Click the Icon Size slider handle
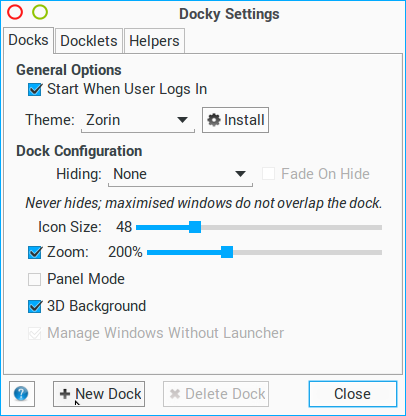This screenshot has width=406, height=416. pos(195,227)
